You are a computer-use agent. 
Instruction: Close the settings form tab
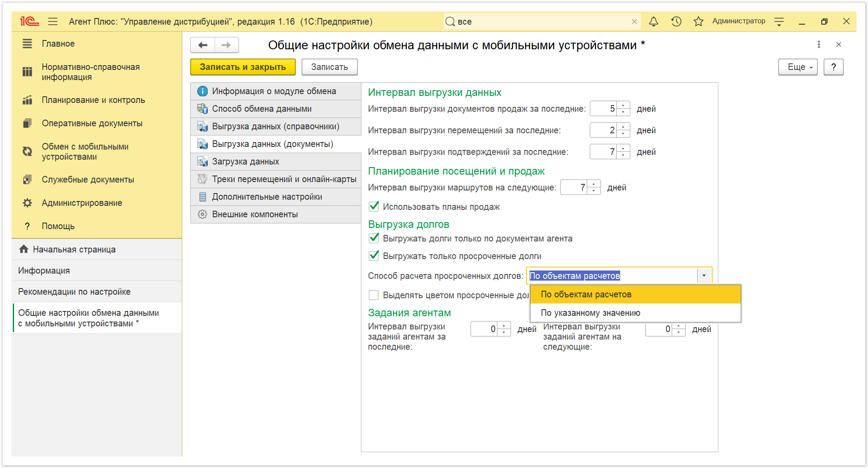click(x=839, y=44)
